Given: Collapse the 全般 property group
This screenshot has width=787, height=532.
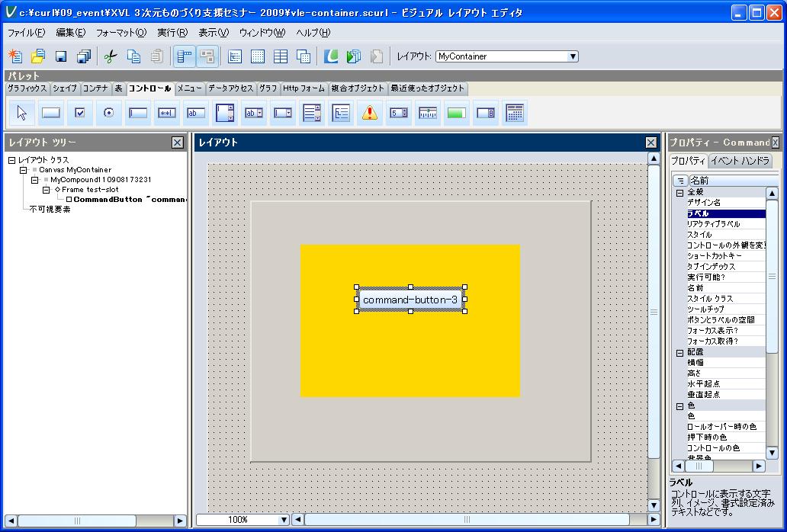Looking at the screenshot, I should (680, 193).
